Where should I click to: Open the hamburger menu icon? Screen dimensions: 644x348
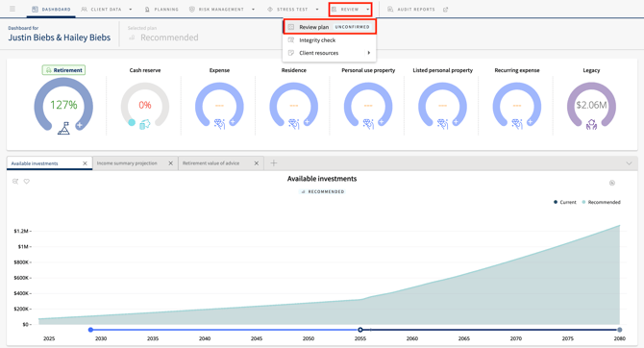point(12,9)
